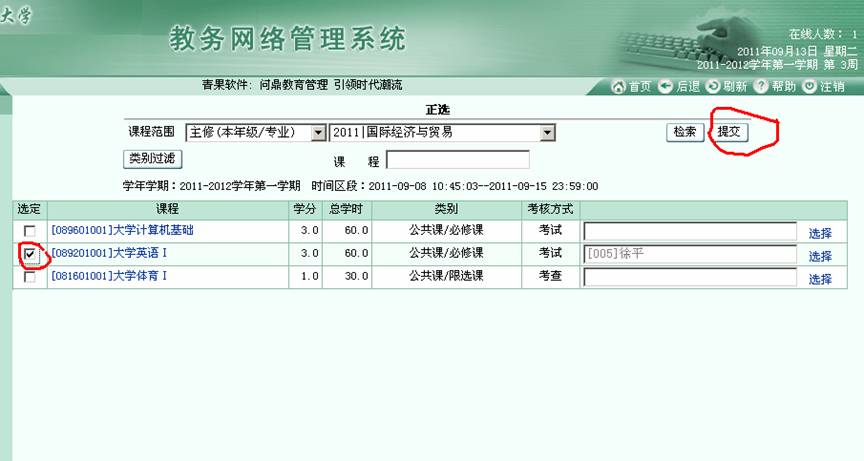Screen dimensions: 864x461
Task: Open the [089201001]大学英语 I course link
Action: coord(110,254)
